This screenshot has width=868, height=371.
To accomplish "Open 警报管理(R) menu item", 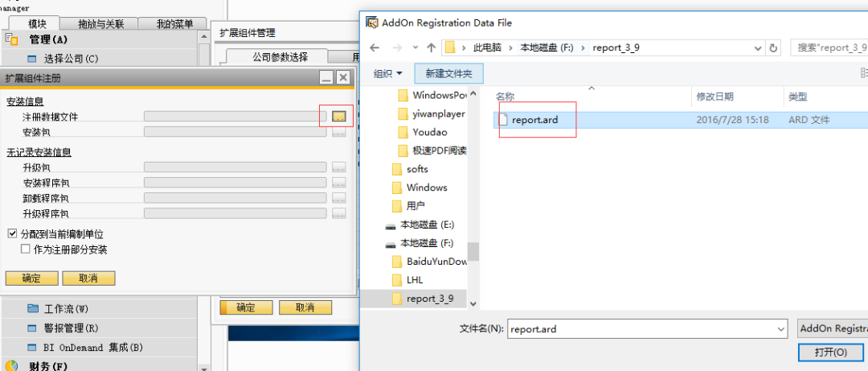I will (71, 328).
